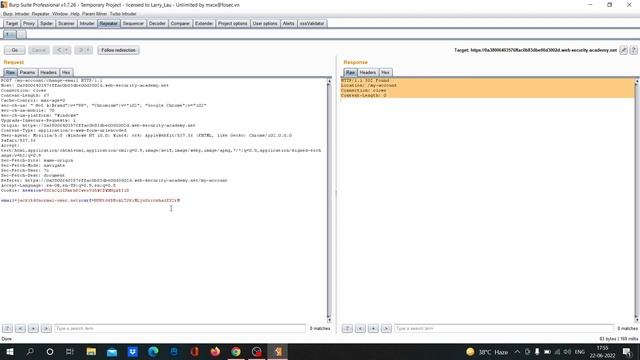Screen dimensions: 640x360
Task: Click the HTTP/1.1 302 Found response line
Action: [x=365, y=80]
